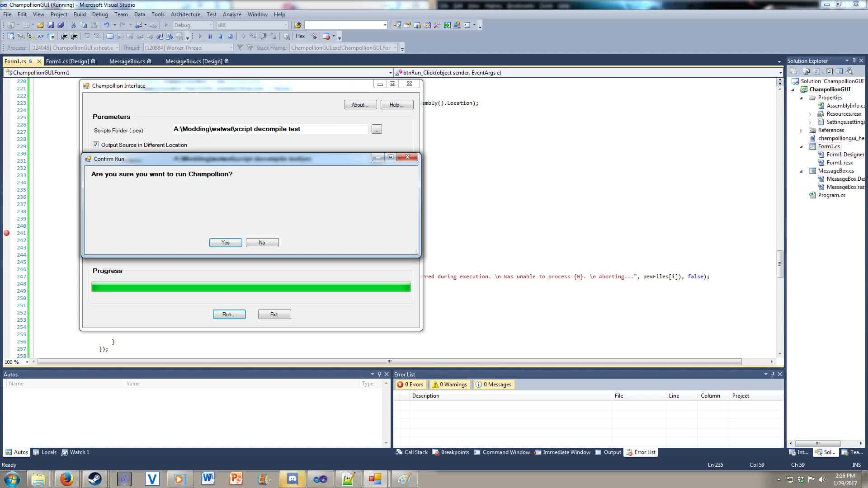Switch to the Call Stack tab

click(x=411, y=452)
